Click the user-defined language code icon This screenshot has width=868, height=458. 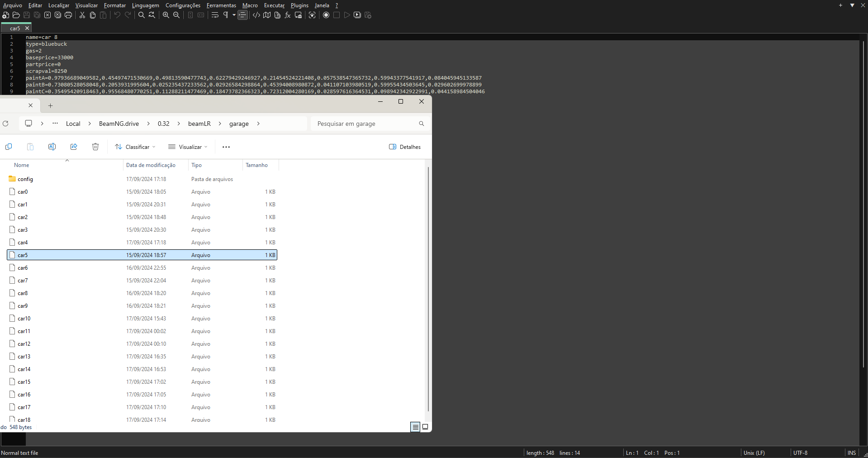click(256, 15)
